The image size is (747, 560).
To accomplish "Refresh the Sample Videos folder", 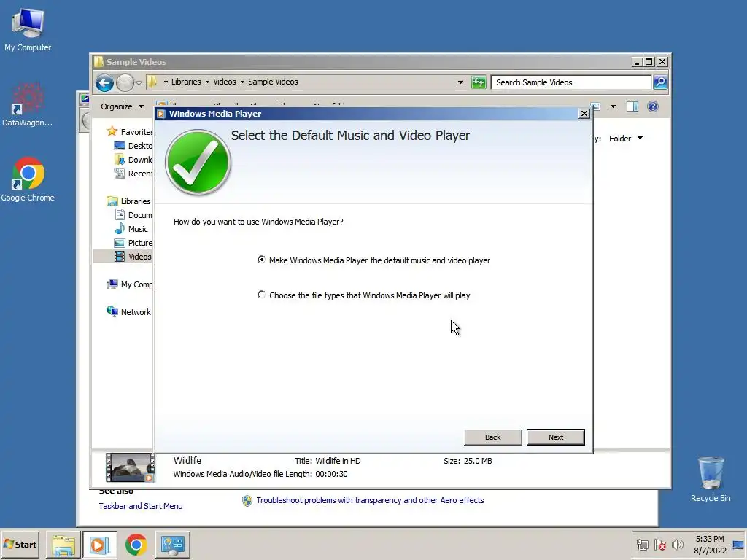I will pyautogui.click(x=479, y=82).
